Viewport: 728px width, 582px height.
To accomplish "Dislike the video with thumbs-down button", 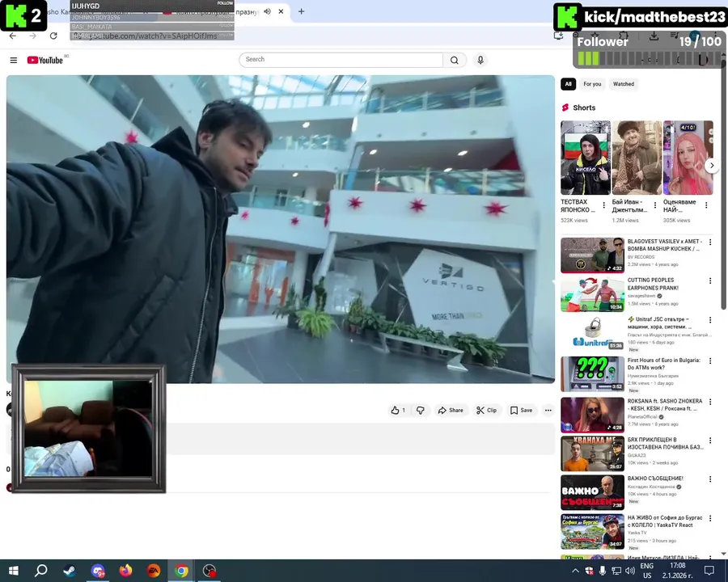I will (421, 411).
